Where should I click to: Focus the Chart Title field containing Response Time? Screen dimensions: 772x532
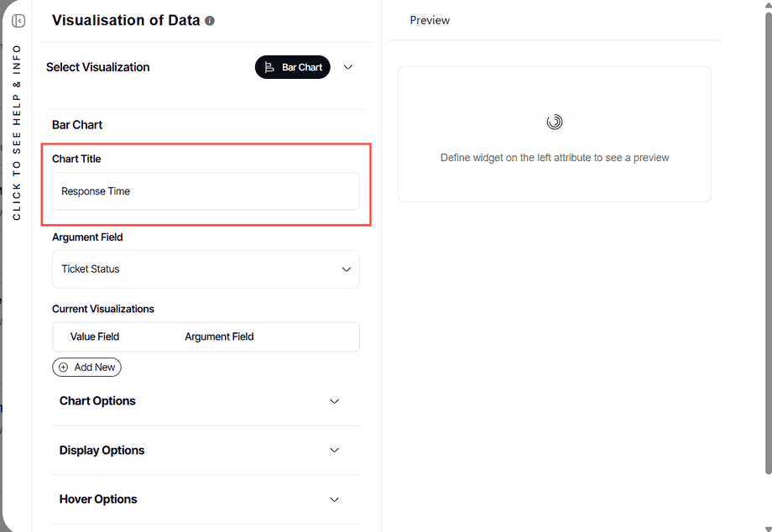206,191
